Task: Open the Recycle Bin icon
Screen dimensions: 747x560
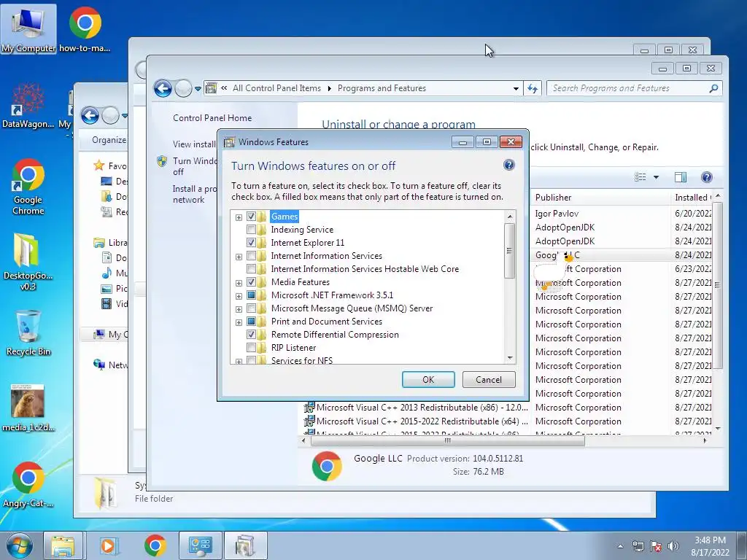Action: (28, 332)
